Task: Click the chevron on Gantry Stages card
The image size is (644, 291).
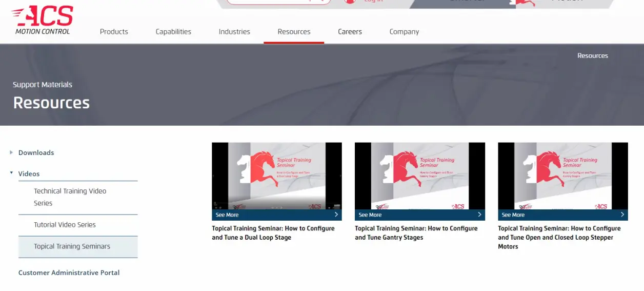Action: (x=479, y=215)
